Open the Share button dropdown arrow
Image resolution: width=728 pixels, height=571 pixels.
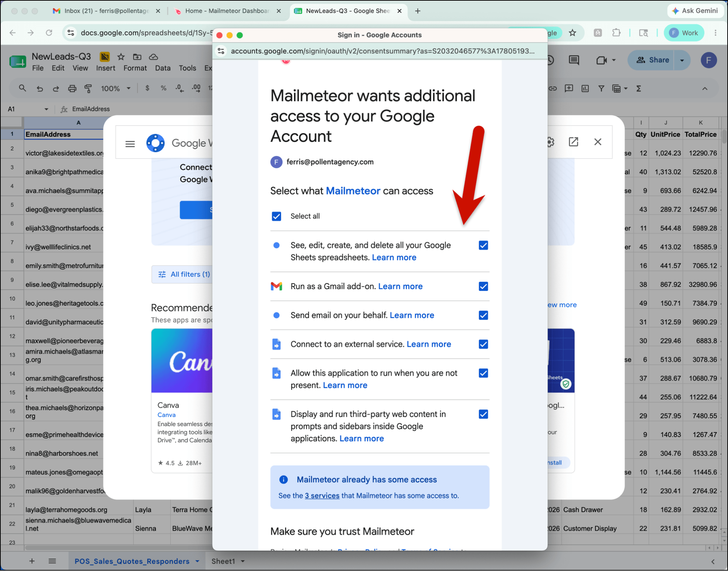coord(682,60)
